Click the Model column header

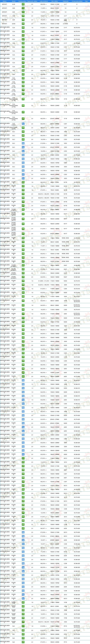14,1
